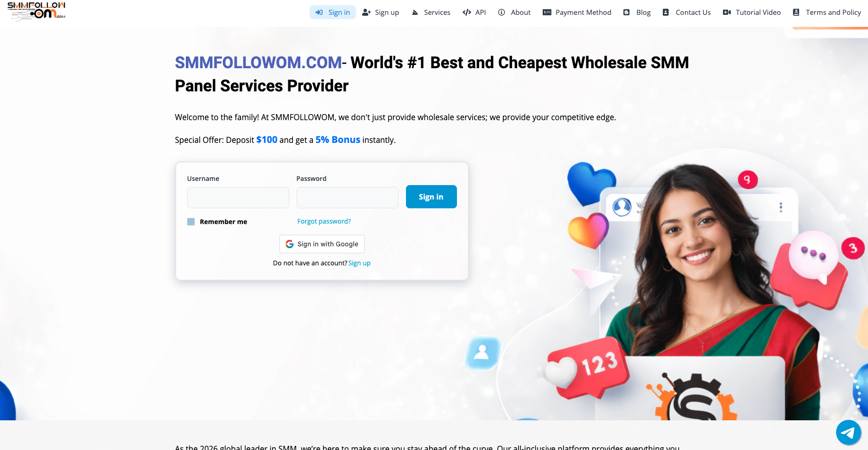This screenshot has height=450, width=868.
Task: Follow the Forgot password? link
Action: 324,221
